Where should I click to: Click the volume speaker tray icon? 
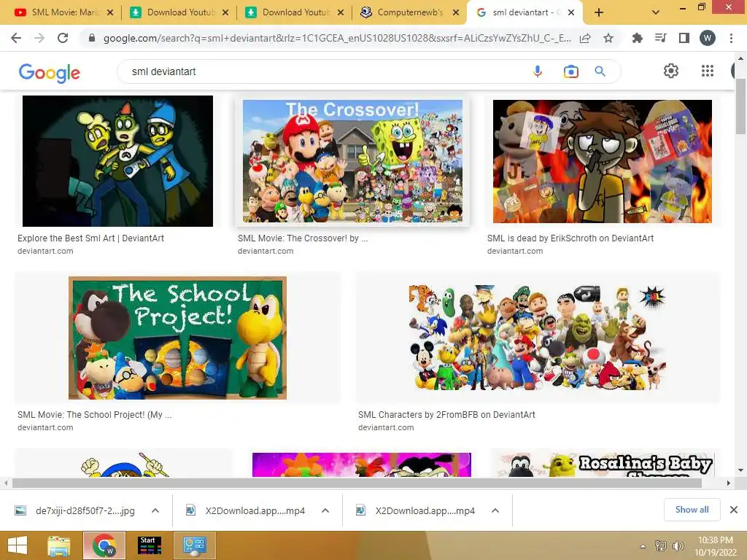(678, 545)
